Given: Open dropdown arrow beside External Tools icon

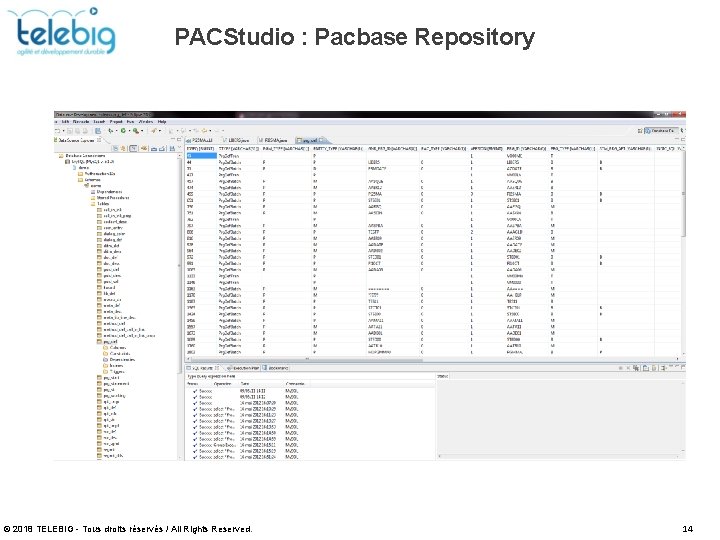Looking at the screenshot, I should coord(142,131).
